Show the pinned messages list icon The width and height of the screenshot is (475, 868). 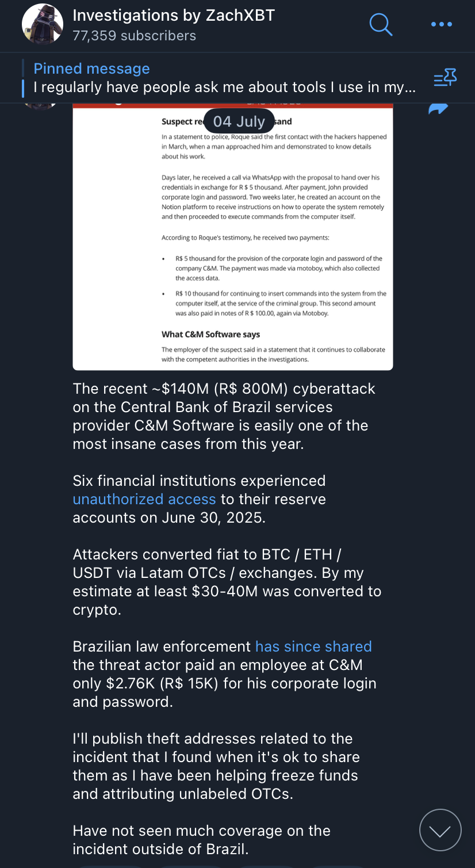tap(445, 78)
